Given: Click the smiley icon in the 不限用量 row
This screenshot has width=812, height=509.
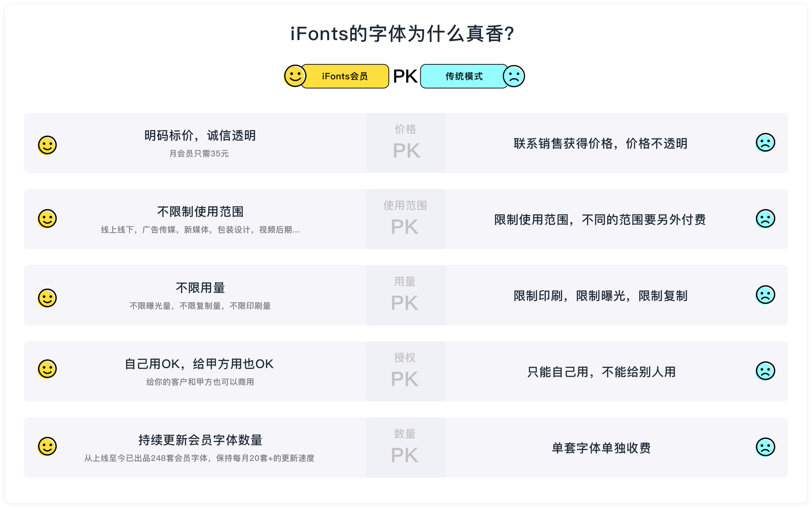Looking at the screenshot, I should (47, 298).
